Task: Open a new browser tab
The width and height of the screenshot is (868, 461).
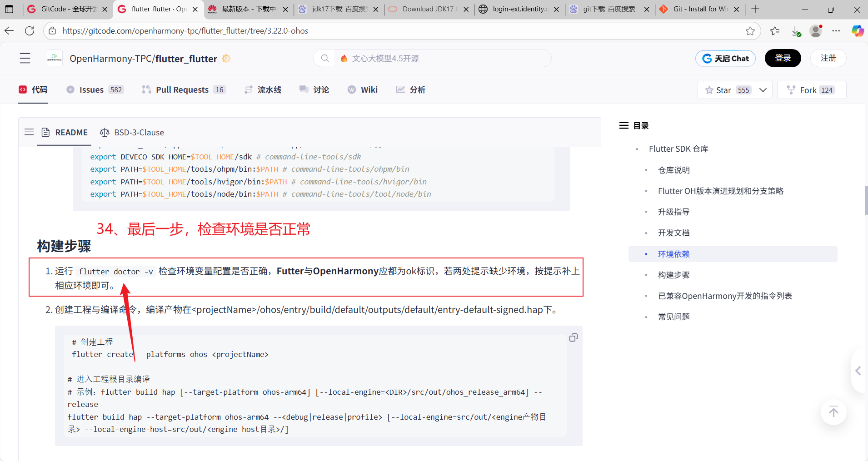Action: click(755, 9)
